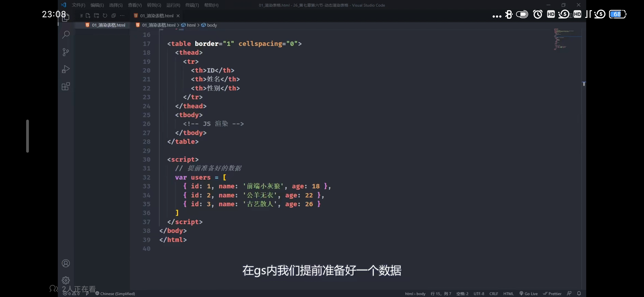The width and height of the screenshot is (644, 297).
Task: Change CRLF line ending setting
Action: click(494, 294)
